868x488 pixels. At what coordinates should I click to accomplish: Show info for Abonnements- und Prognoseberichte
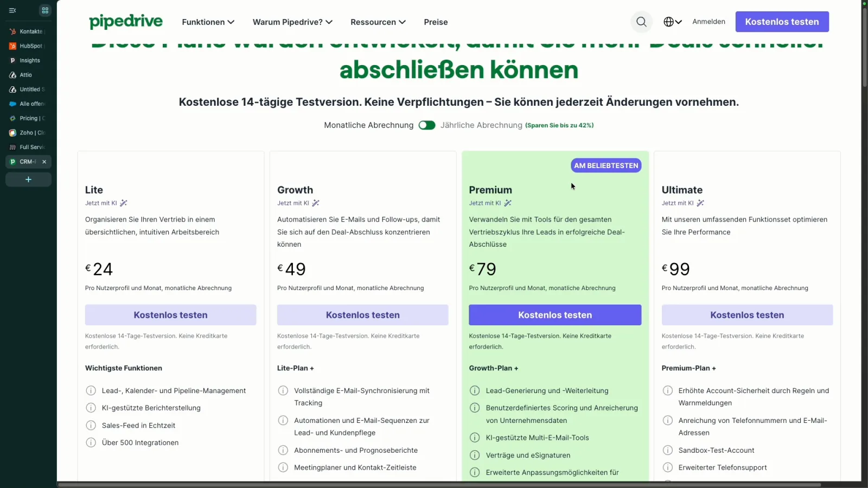click(x=283, y=450)
